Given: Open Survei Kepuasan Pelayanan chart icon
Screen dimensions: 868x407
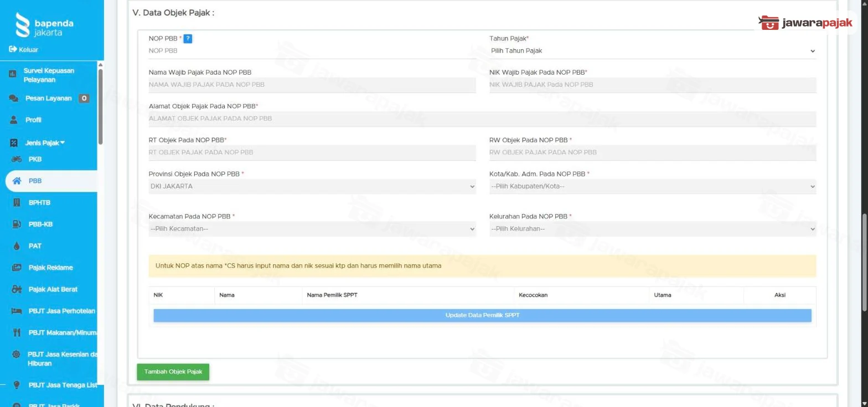Looking at the screenshot, I should click(x=13, y=75).
